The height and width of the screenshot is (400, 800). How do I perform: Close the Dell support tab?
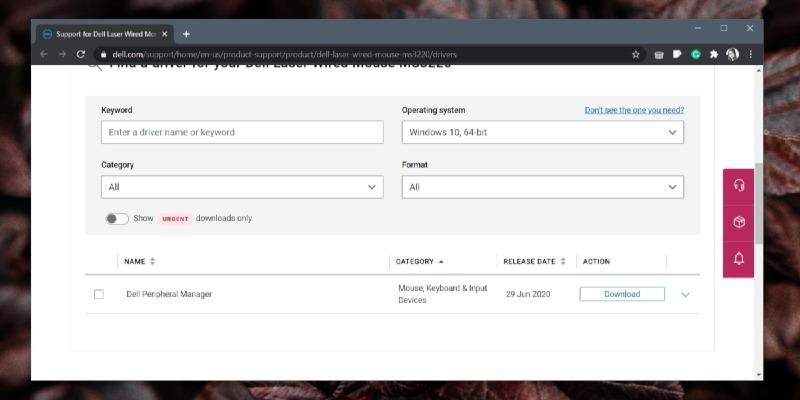[165, 34]
